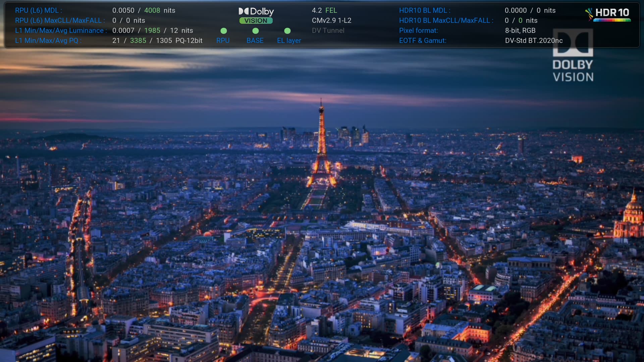Click the '4.2 FEL' profile text

[324, 10]
